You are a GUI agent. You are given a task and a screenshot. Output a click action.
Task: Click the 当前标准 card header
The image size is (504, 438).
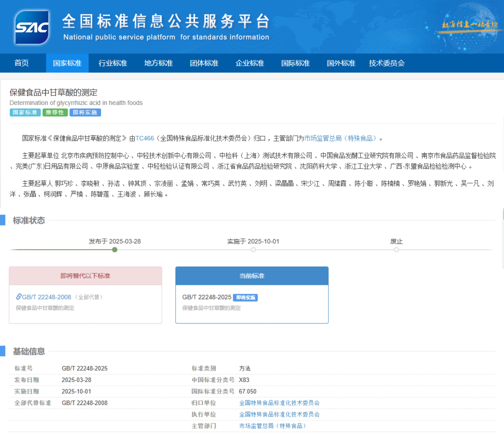coord(252,276)
